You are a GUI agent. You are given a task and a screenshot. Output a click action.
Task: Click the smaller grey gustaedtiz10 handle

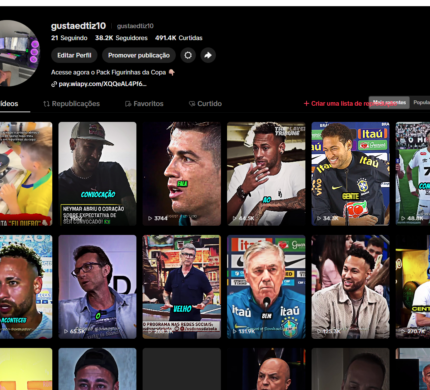click(x=135, y=26)
